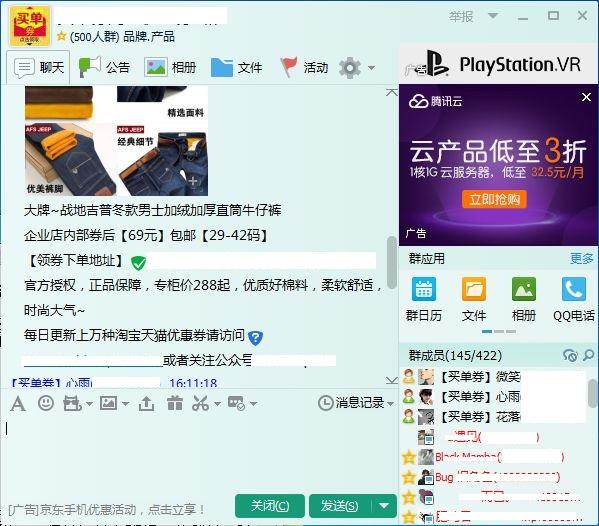Click the member list scrollbar
Viewport: 599px width, 526px height.
click(x=593, y=393)
